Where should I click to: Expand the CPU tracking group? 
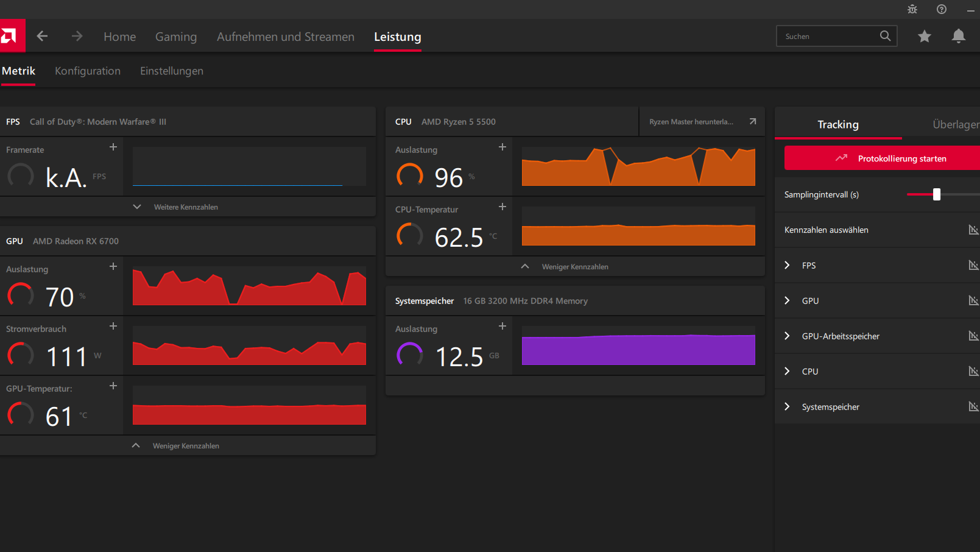787,371
